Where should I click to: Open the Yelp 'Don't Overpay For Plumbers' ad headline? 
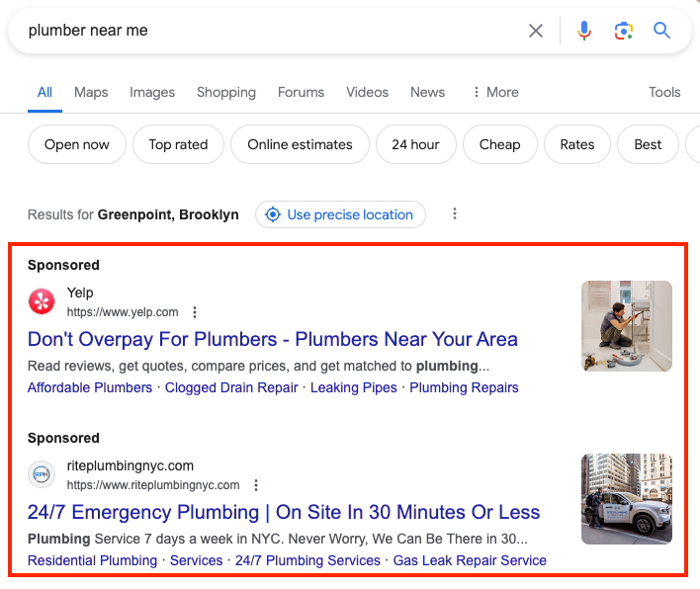point(272,340)
